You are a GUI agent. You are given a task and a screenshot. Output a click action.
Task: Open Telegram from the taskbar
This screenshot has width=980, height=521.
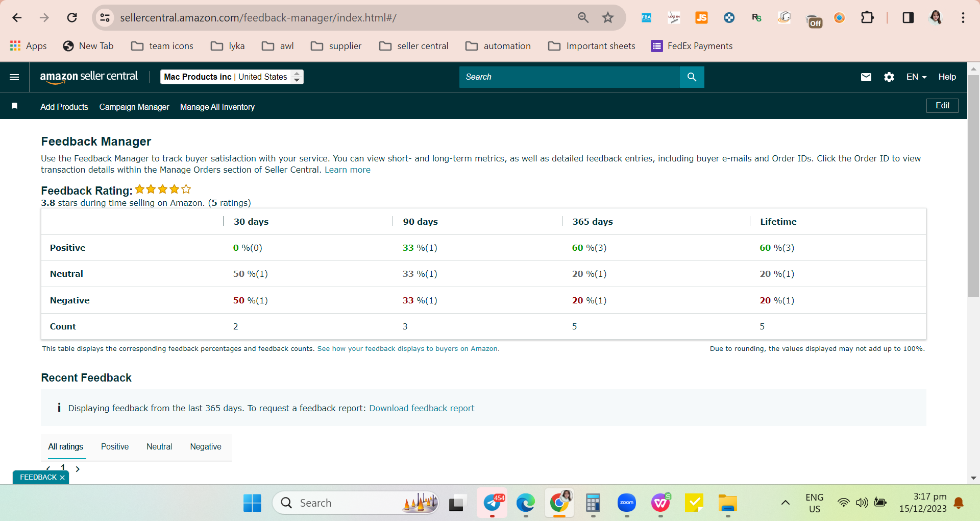pos(493,503)
